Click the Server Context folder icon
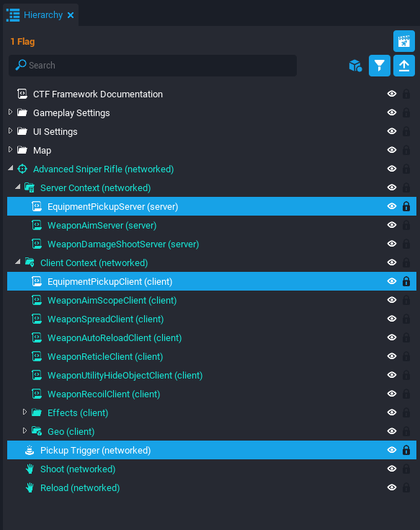420x530 pixels. 30,187
